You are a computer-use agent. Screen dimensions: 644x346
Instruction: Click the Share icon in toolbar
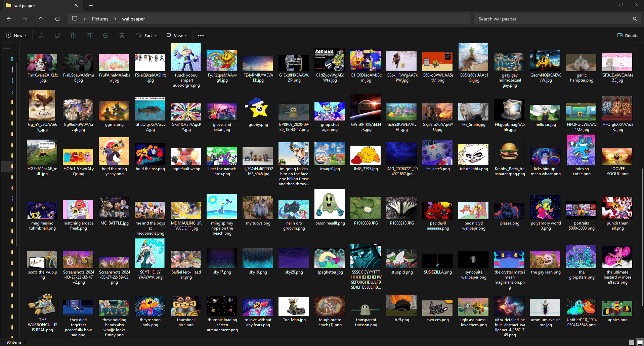click(106, 35)
